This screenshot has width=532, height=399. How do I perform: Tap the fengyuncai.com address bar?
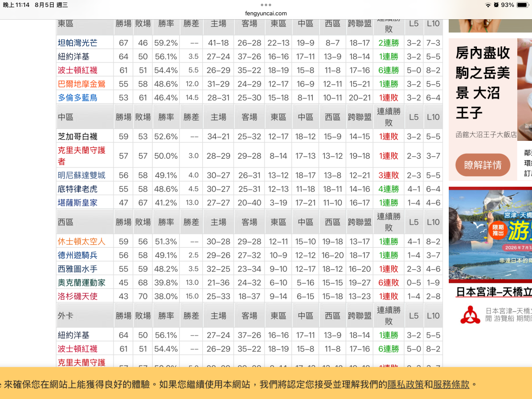click(266, 13)
